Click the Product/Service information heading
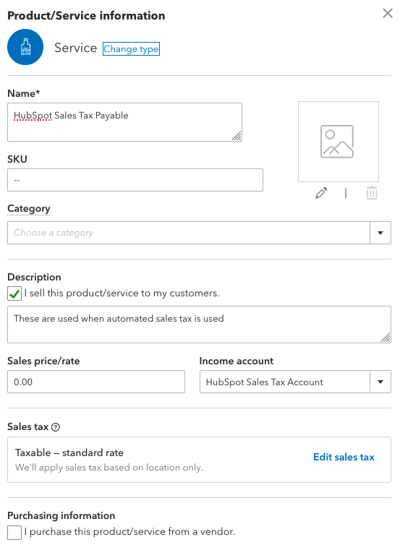 (x=86, y=16)
